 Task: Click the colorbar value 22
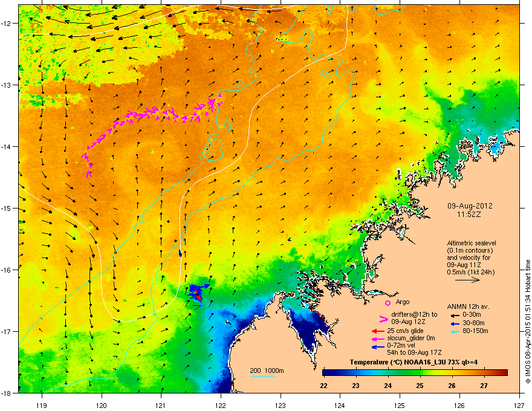tap(323, 386)
